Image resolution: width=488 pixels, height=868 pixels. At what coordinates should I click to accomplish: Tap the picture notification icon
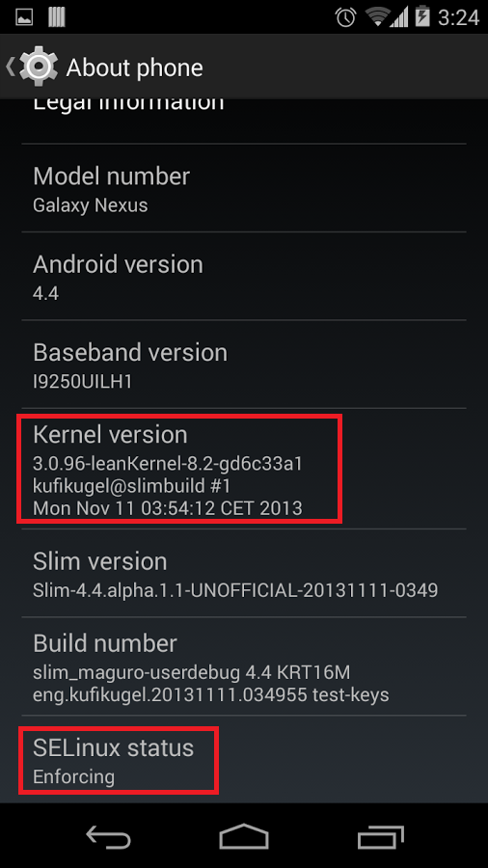coord(24,17)
